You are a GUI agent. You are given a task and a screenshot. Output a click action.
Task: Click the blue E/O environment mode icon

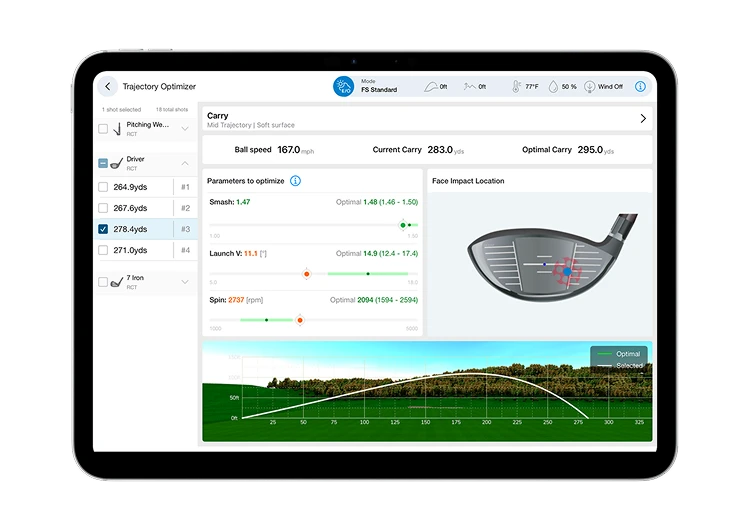pyautogui.click(x=343, y=87)
